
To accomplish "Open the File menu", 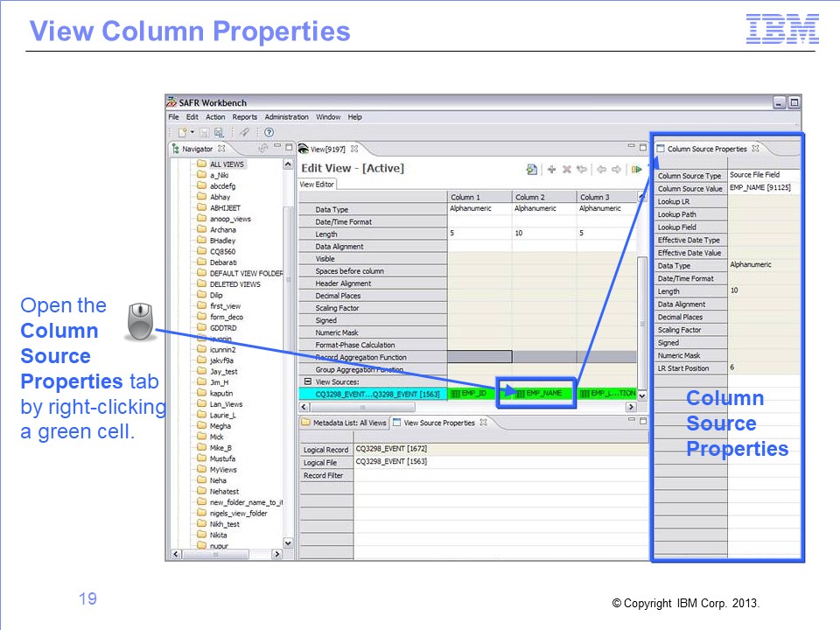I will [173, 116].
